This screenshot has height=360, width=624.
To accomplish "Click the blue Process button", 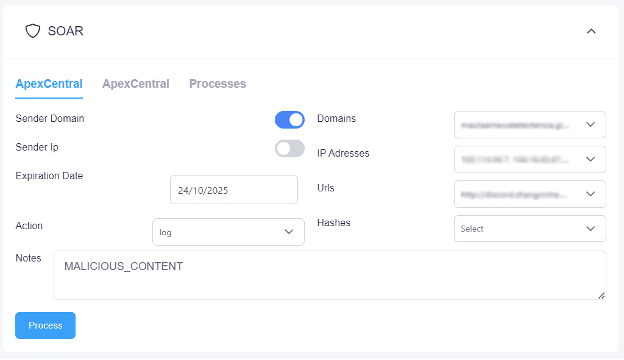I will [x=45, y=325].
